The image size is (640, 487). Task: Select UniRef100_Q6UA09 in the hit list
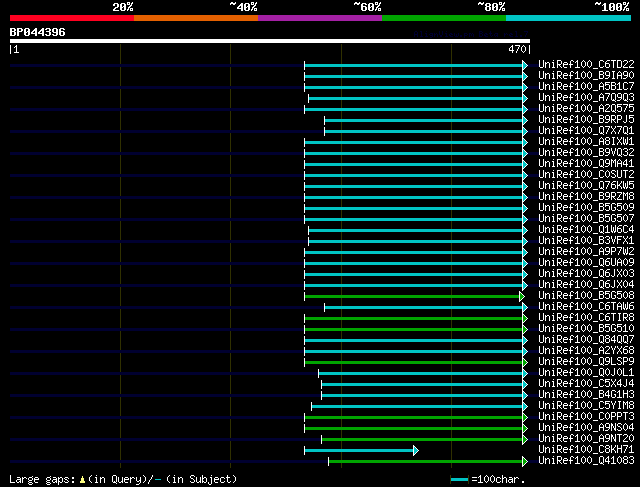[x=586, y=262]
